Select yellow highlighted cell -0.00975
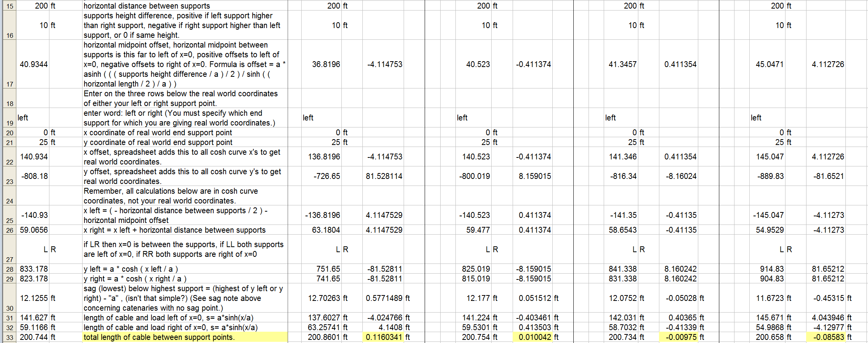 click(x=680, y=337)
